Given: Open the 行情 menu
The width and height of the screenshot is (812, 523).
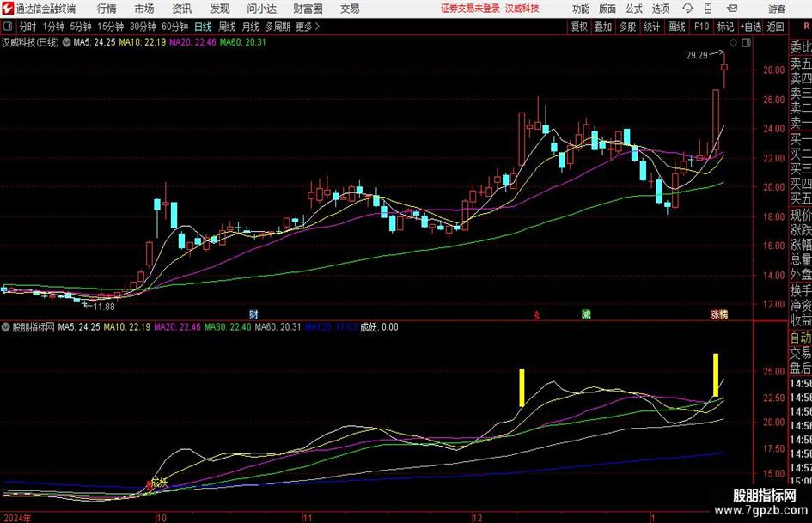Looking at the screenshot, I should click(x=107, y=9).
